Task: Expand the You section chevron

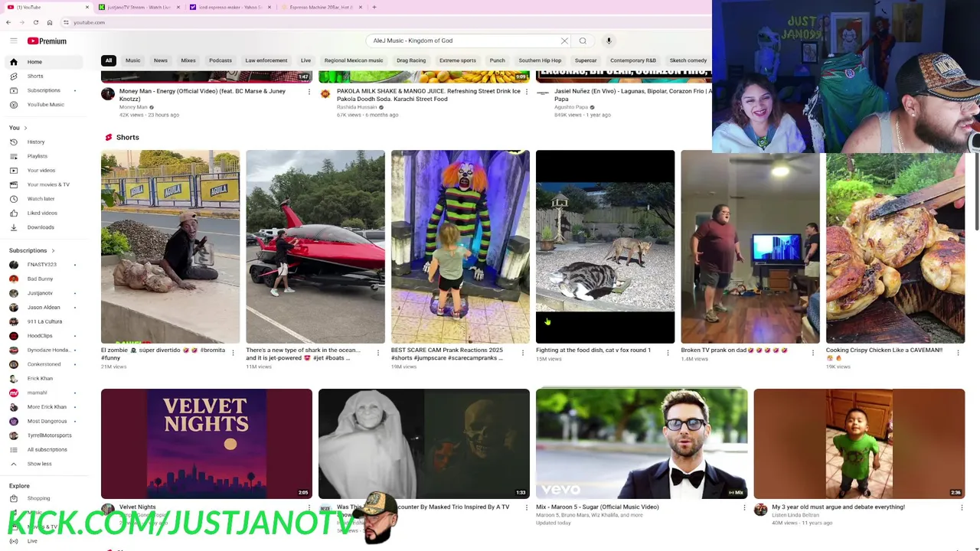Action: tap(25, 128)
